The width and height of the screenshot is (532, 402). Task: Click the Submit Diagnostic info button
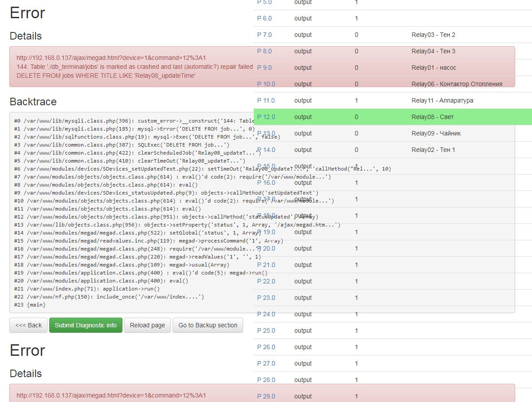[x=86, y=325]
